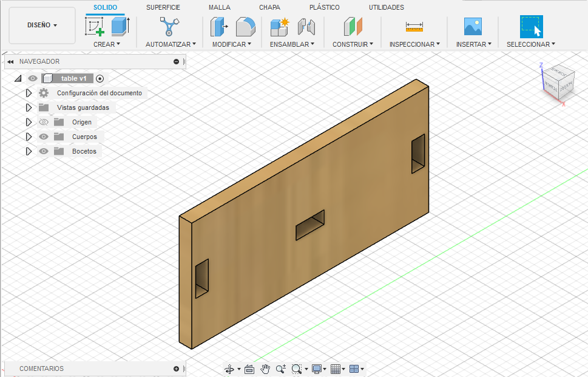Click the minus icon on Navegador header
The width and height of the screenshot is (588, 377).
click(176, 61)
